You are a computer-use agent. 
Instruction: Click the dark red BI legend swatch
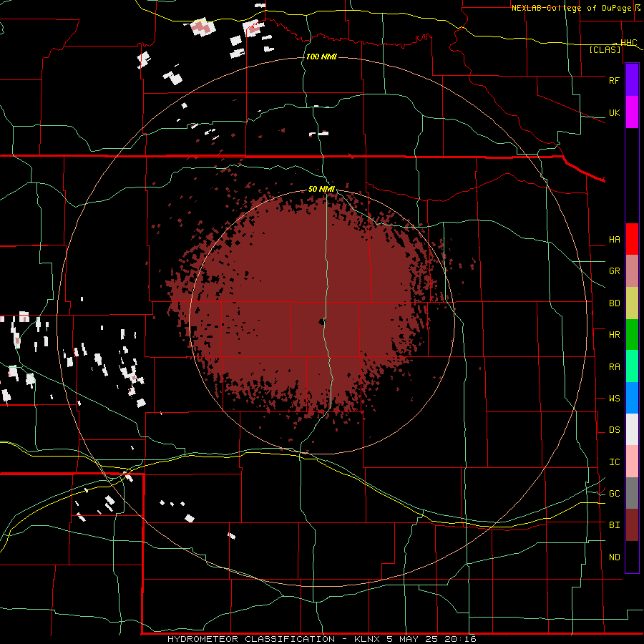point(632,525)
